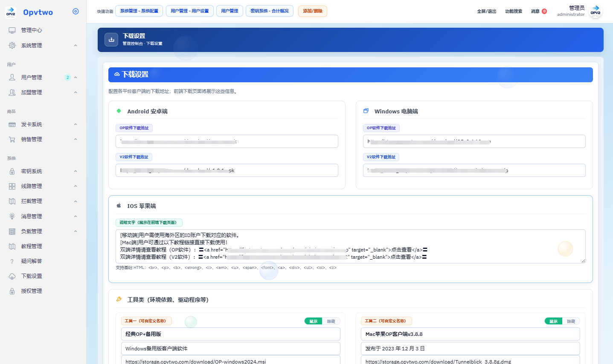
Task: Click the administrator avatar at top right
Action: 596,12
